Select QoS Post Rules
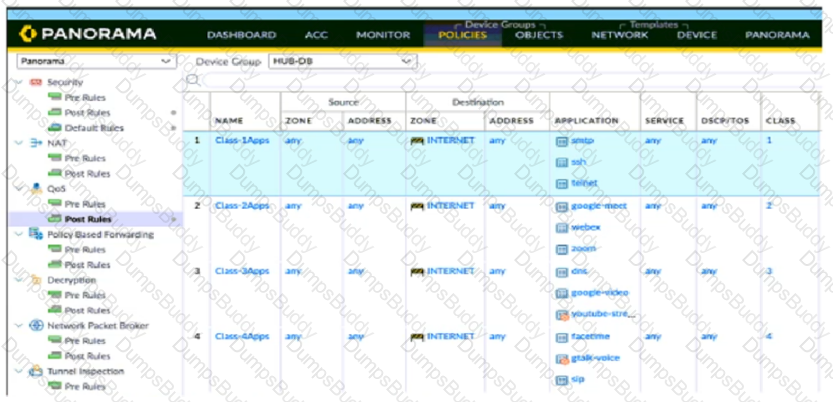Screen dimensions: 833x402 (x=88, y=219)
